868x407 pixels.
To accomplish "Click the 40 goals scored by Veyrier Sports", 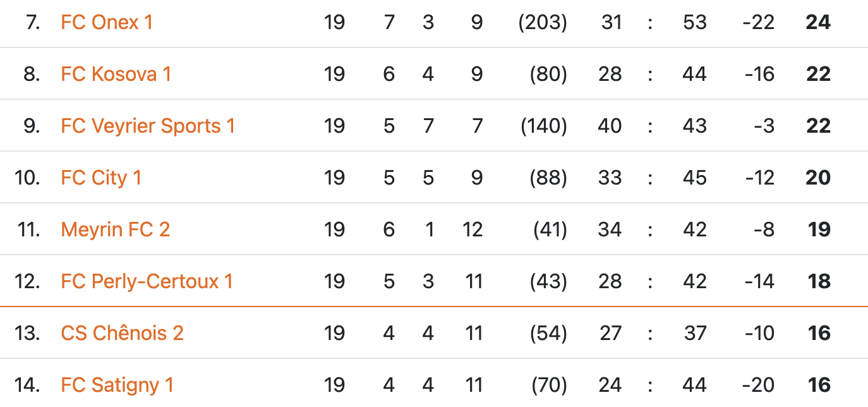I will click(x=610, y=126).
